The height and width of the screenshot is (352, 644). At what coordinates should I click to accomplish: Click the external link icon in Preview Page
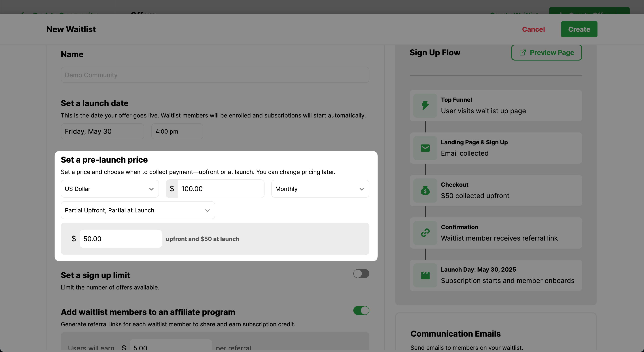pos(523,52)
